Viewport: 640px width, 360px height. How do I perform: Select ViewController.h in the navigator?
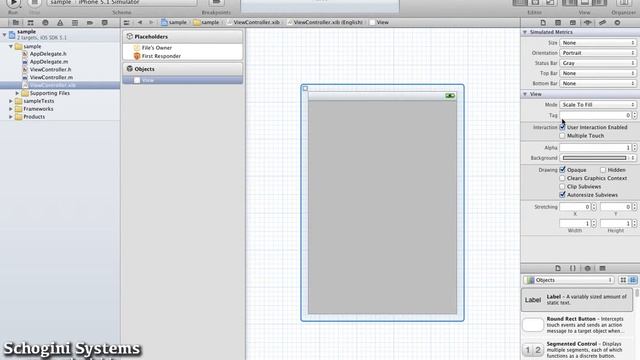tap(50, 69)
